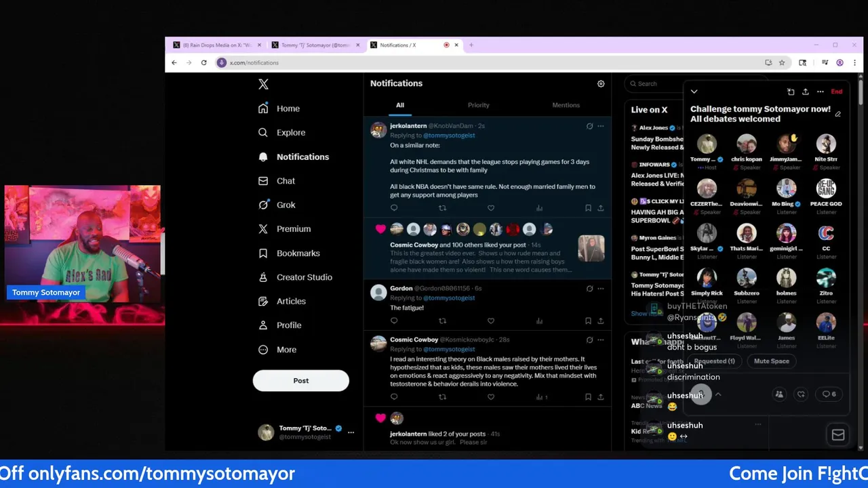This screenshot has height=488, width=868.
Task: Reload the browser page
Action: pyautogui.click(x=204, y=62)
